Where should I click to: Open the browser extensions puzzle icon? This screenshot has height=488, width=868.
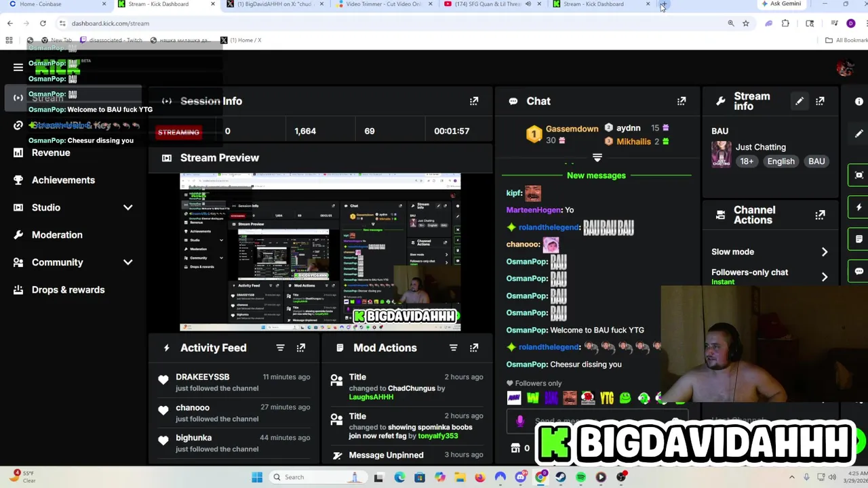pyautogui.click(x=785, y=23)
